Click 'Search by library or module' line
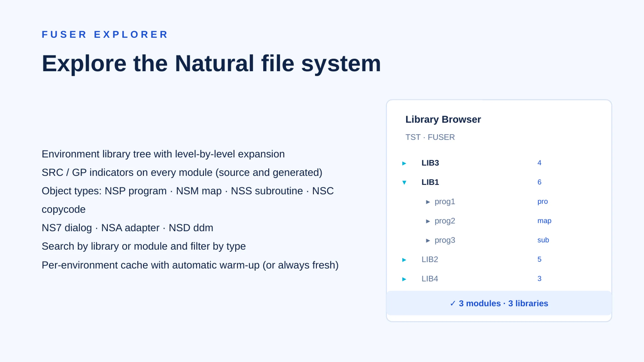Viewport: 644px width, 362px height. (x=143, y=246)
